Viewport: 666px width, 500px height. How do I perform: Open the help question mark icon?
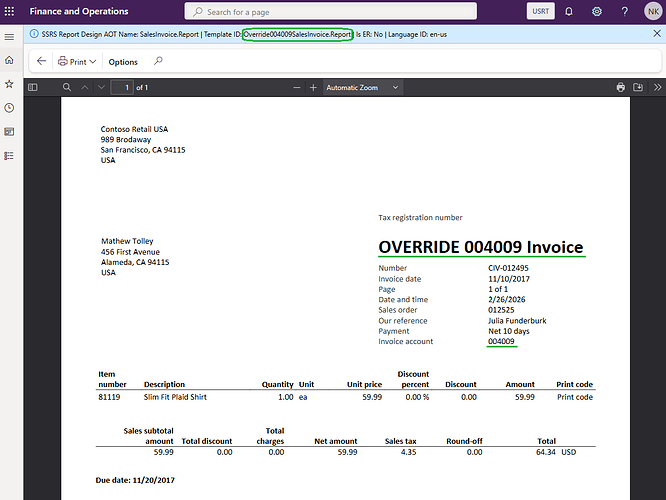(624, 11)
